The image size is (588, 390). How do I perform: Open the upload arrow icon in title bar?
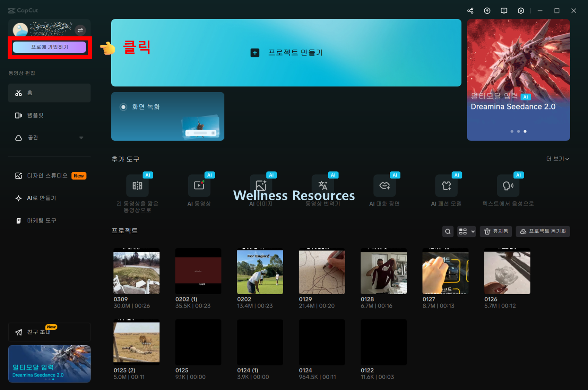pos(487,11)
